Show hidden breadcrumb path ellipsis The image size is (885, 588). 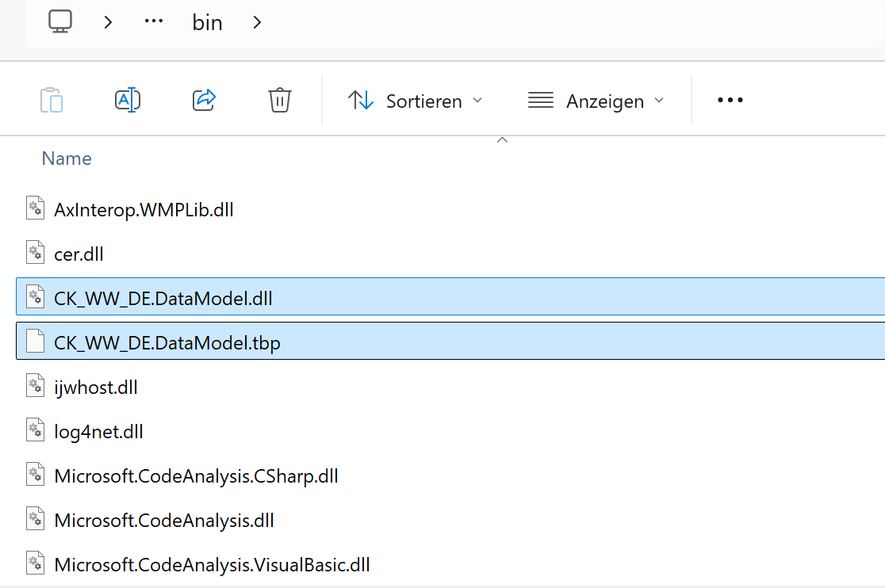(153, 22)
